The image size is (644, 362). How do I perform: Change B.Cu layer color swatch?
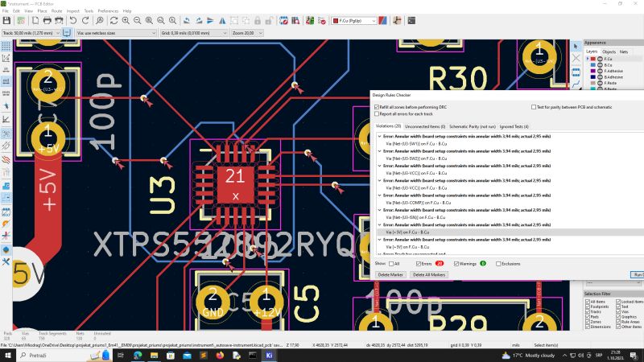[x=593, y=65]
